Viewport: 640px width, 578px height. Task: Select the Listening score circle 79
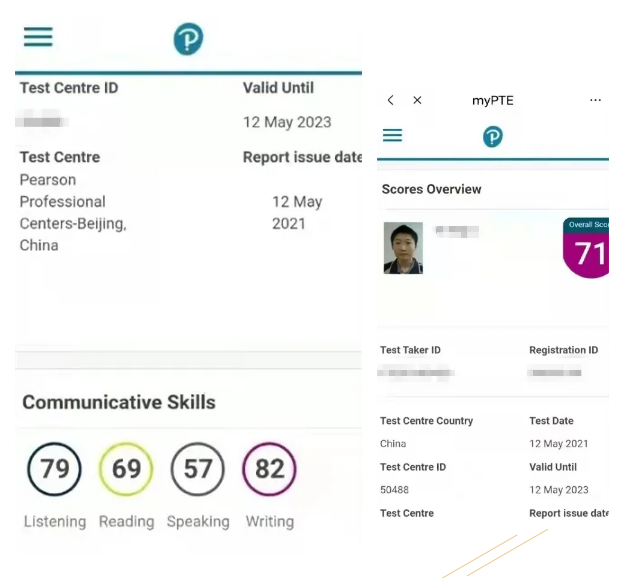(x=54, y=469)
